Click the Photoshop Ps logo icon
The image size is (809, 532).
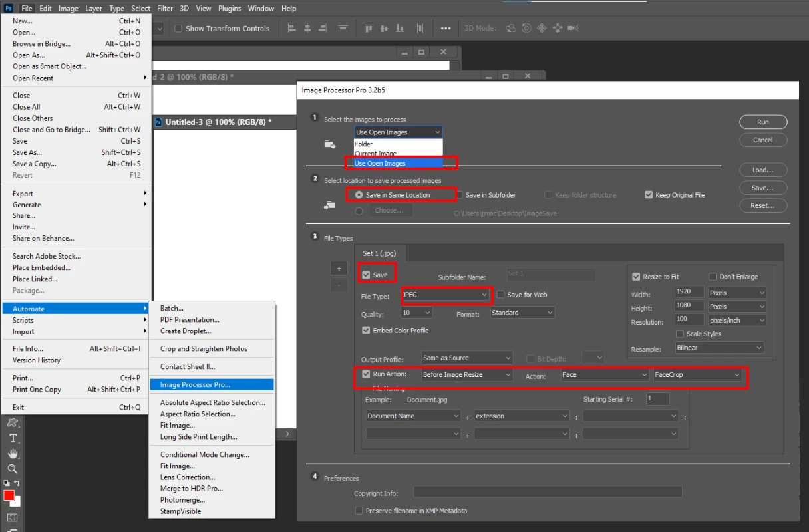coord(8,8)
